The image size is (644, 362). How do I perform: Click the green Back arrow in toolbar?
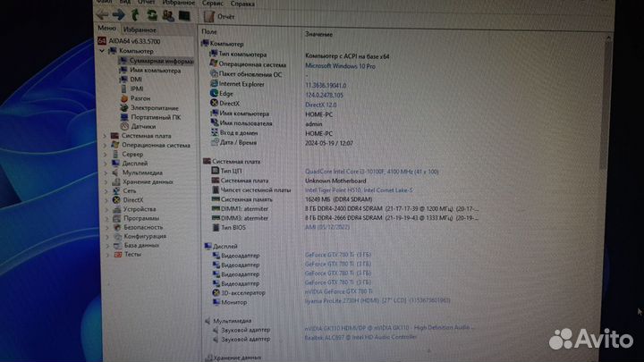(x=101, y=15)
